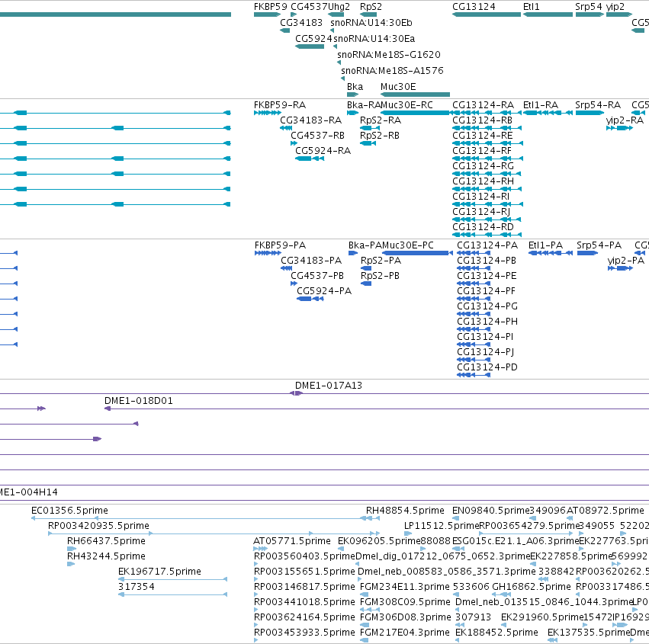649x644 pixels.
Task: Select the Srp54-PA protein label
Action: click(x=599, y=245)
